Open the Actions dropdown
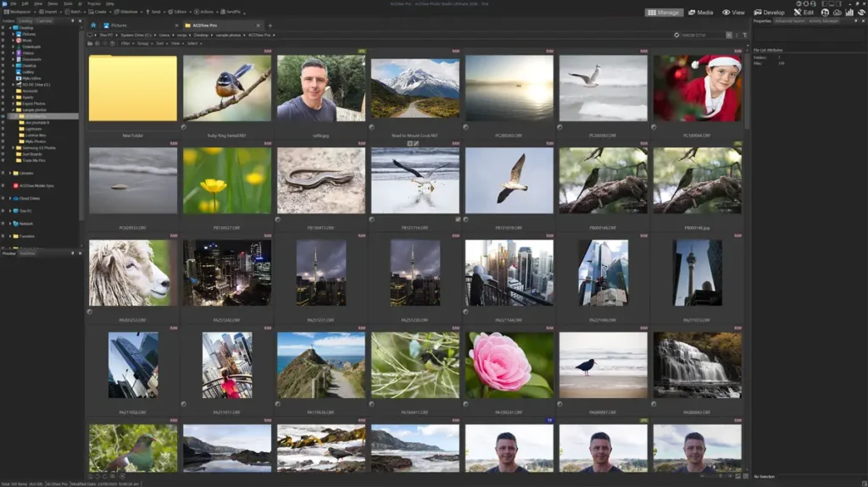 [205, 12]
